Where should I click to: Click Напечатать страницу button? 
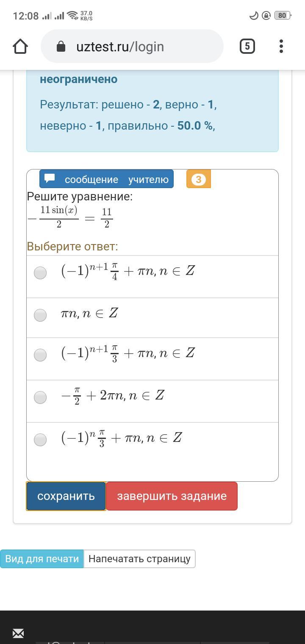(139, 559)
